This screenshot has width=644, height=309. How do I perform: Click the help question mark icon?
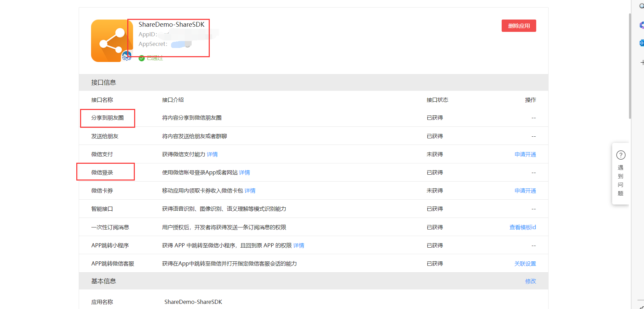621,155
